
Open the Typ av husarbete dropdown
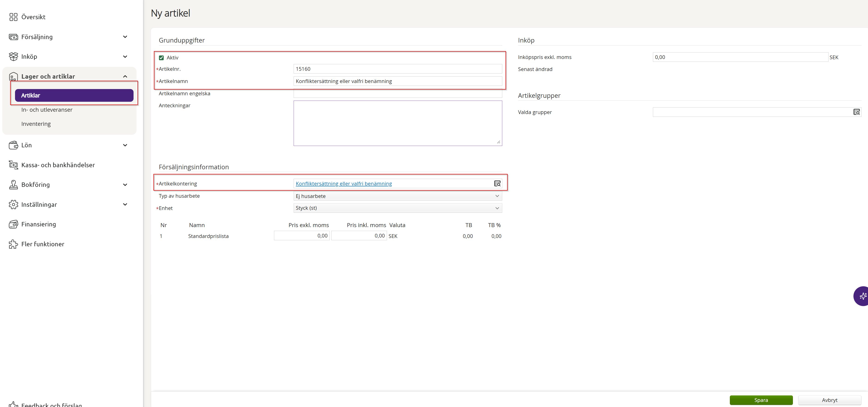(x=398, y=196)
